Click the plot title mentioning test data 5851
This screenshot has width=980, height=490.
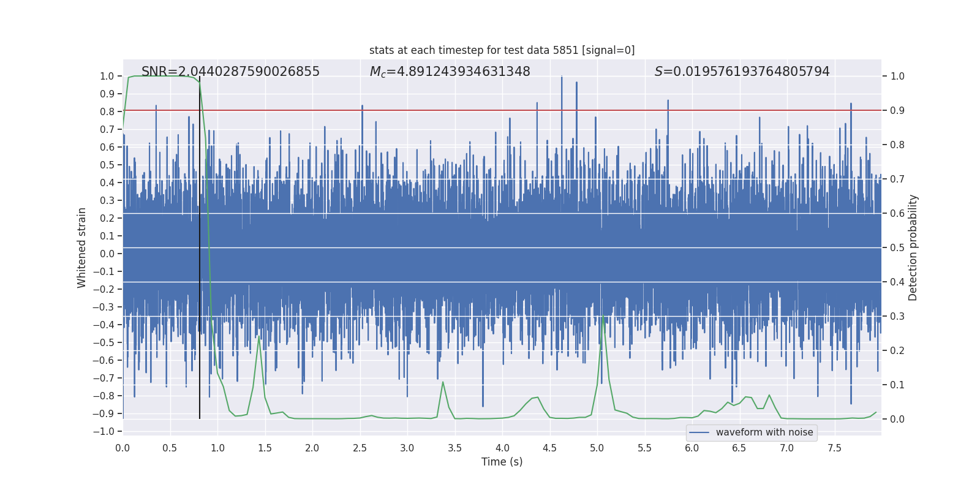click(502, 50)
